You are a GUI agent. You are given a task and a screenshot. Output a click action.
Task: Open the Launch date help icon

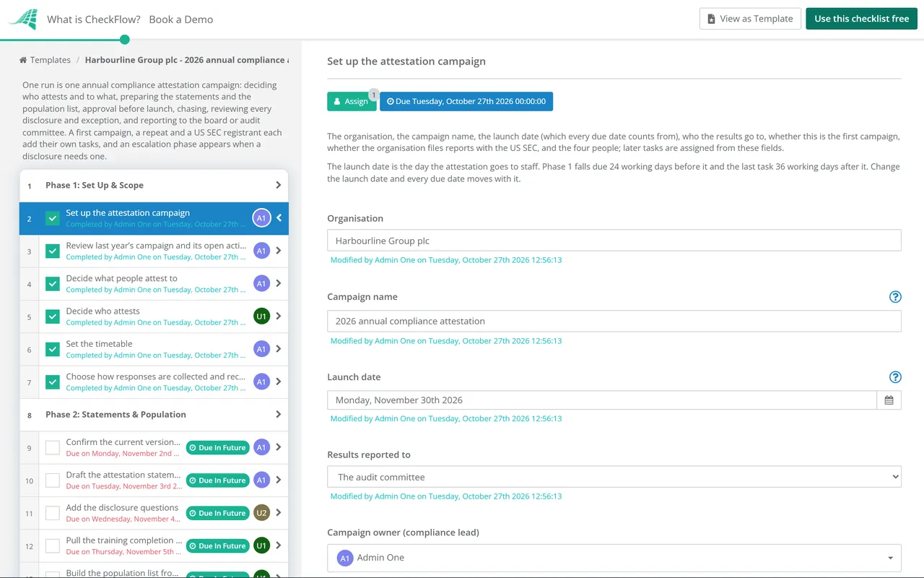(895, 377)
